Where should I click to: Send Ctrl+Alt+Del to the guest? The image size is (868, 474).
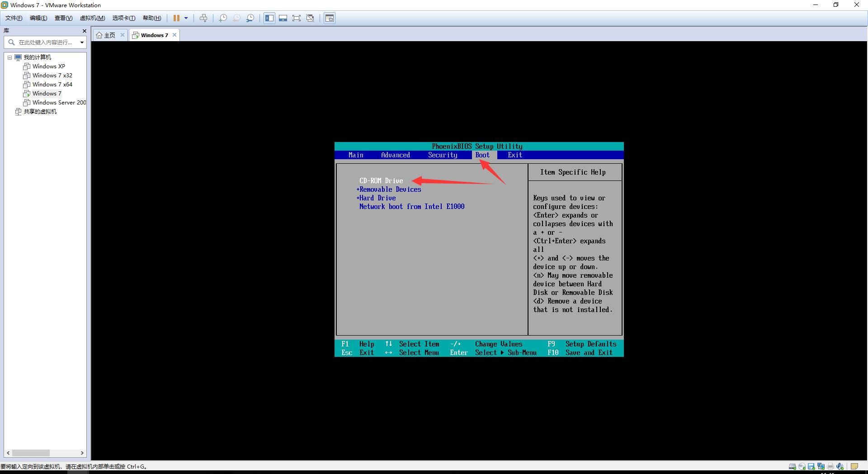[x=205, y=18]
